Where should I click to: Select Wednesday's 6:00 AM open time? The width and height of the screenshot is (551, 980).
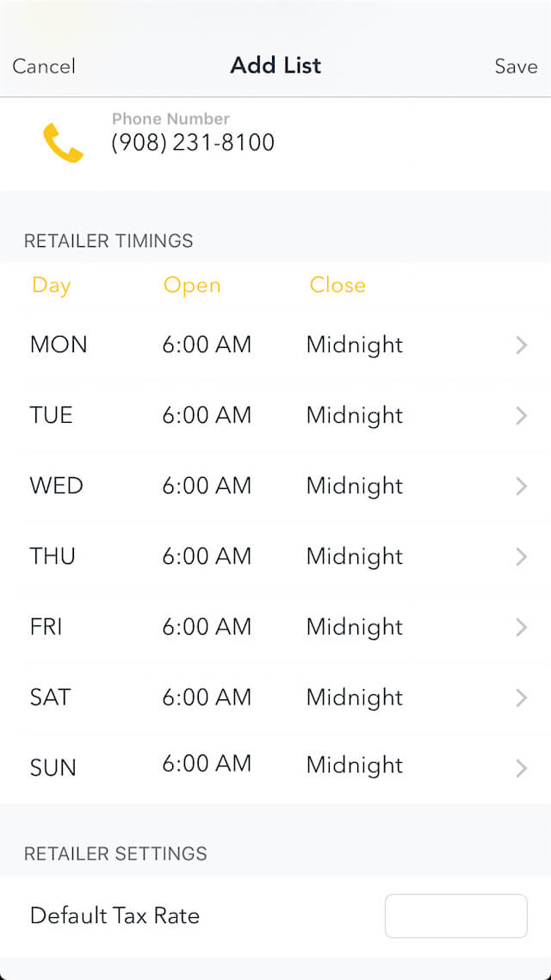click(x=207, y=486)
